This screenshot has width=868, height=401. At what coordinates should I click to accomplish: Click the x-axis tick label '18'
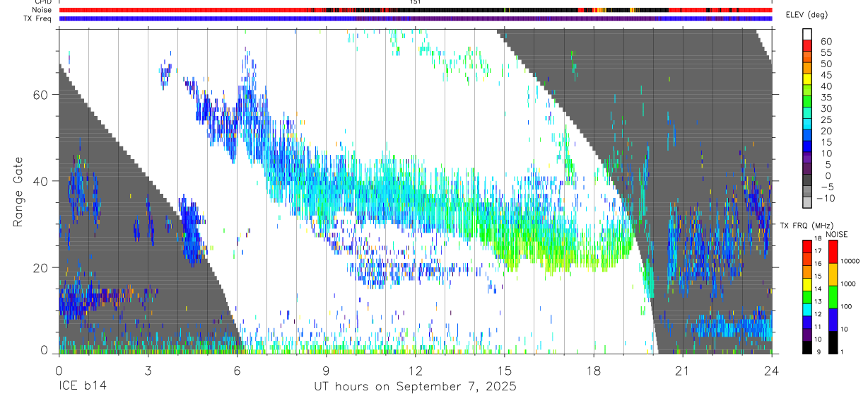(x=594, y=370)
